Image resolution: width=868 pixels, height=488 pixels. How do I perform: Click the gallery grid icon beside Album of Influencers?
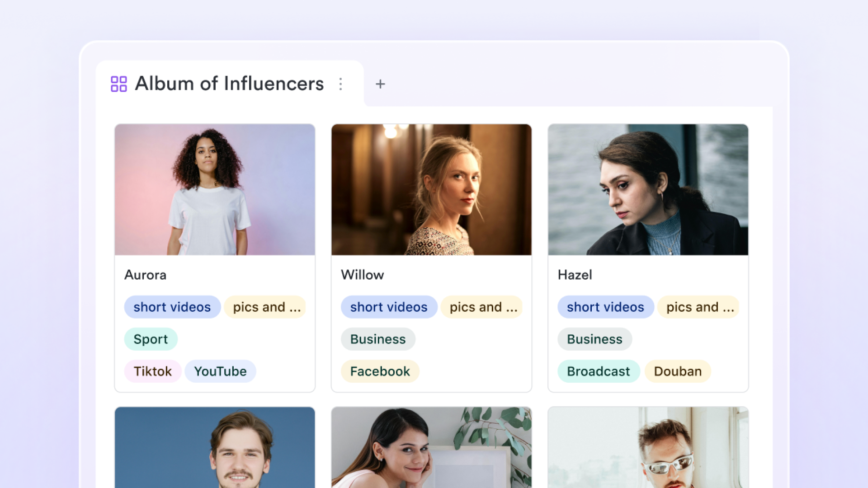tap(119, 84)
